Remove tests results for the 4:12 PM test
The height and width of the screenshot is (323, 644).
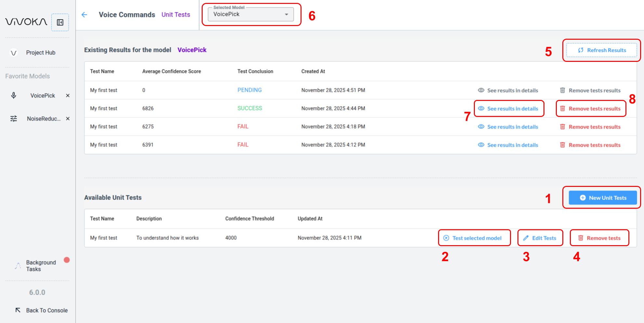click(590, 145)
